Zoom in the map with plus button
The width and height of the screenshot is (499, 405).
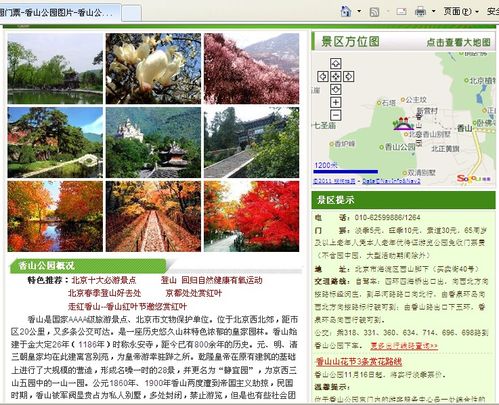tap(336, 102)
